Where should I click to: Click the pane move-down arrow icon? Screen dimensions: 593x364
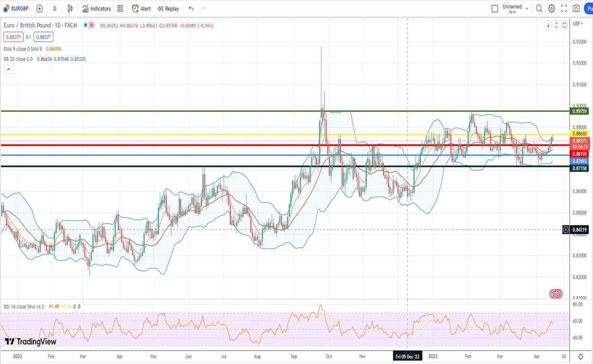tap(548, 25)
